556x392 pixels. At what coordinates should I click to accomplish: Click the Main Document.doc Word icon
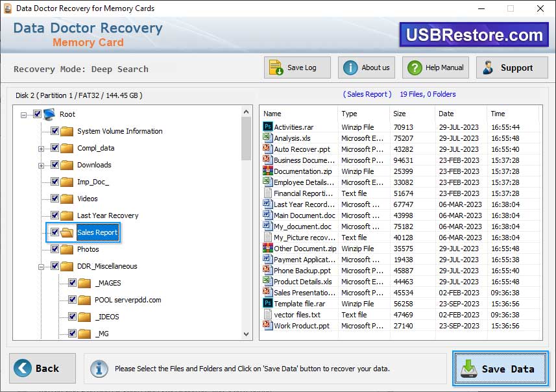point(268,215)
